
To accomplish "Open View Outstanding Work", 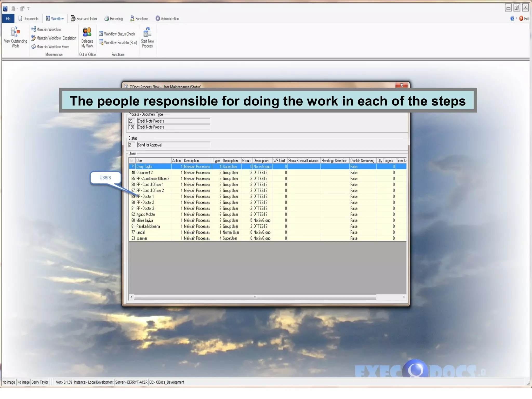I will [15, 37].
